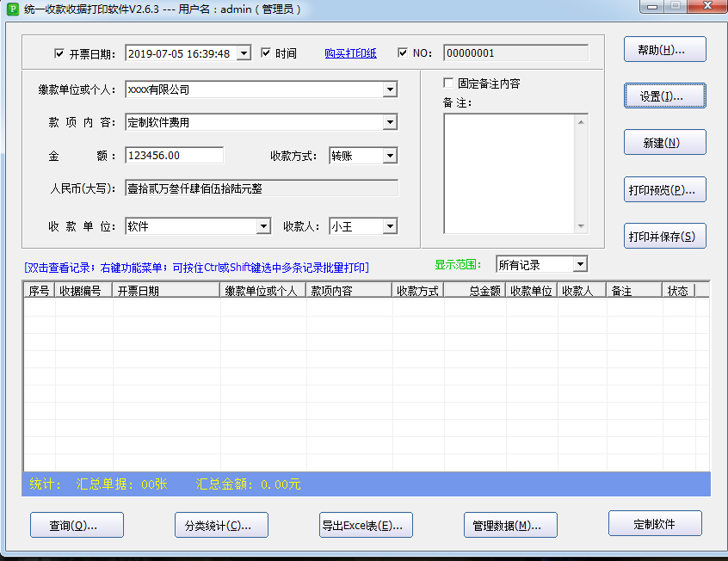Click the 开票日期 column header
This screenshot has width=728, height=561.
pyautogui.click(x=166, y=291)
